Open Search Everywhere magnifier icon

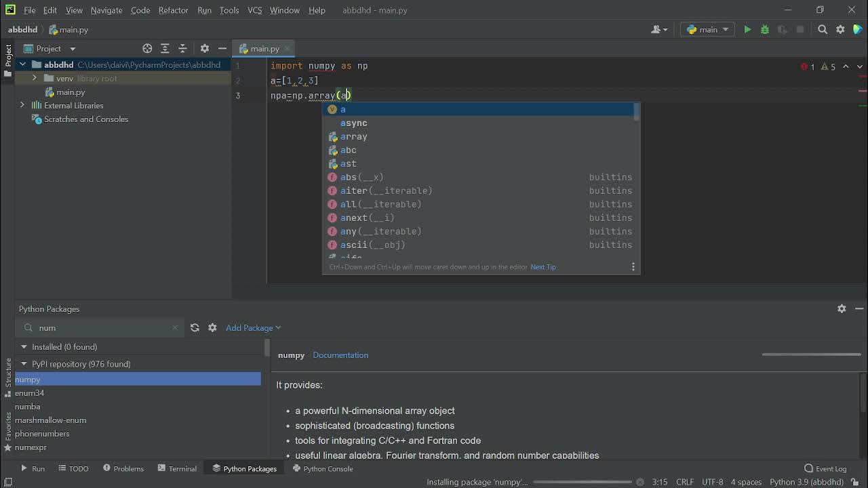[x=823, y=30]
